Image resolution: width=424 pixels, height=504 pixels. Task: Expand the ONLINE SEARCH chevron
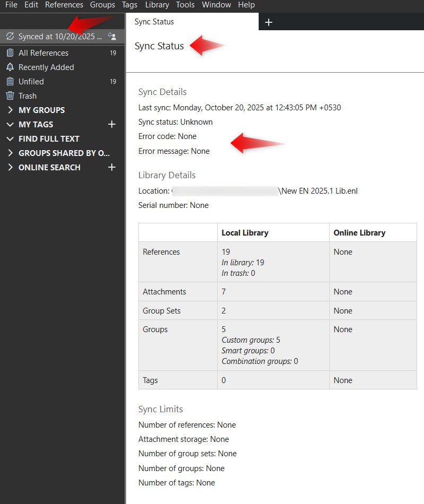[10, 168]
